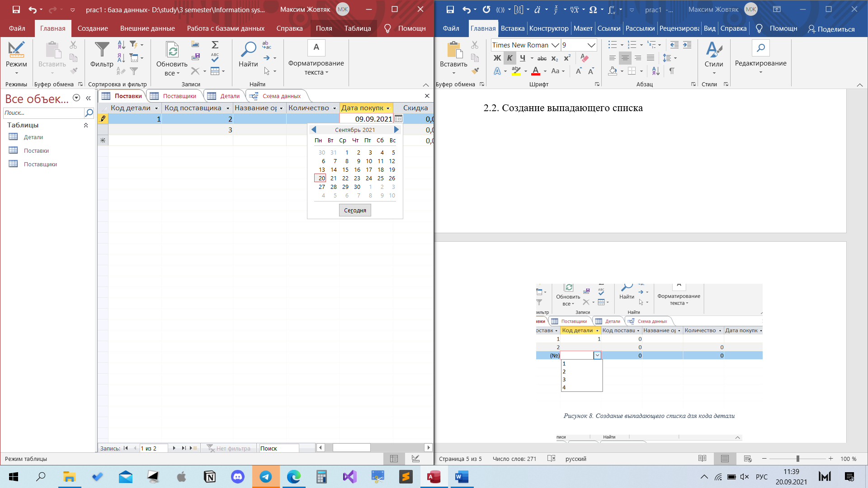Click the Totals sigma icon in Access
The image size is (868, 488).
(215, 45)
